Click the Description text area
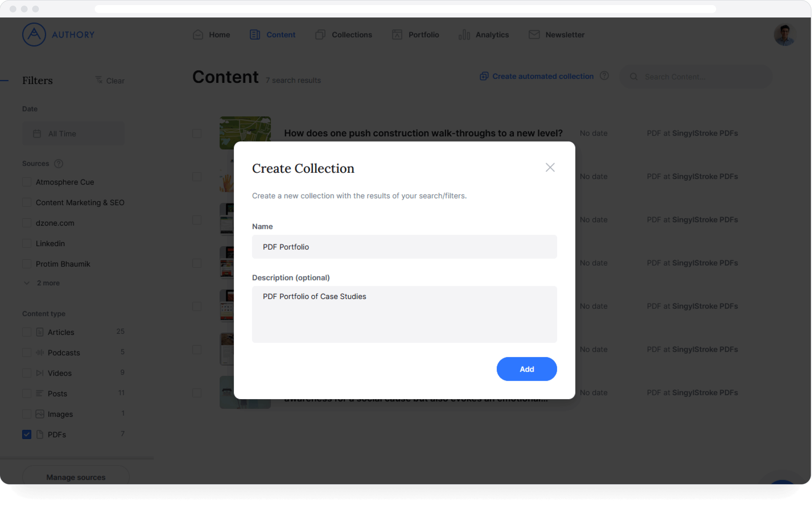812x513 pixels. pyautogui.click(x=404, y=314)
